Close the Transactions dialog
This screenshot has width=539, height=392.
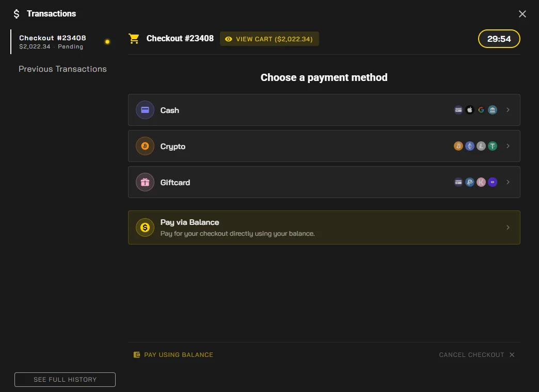pyautogui.click(x=522, y=14)
